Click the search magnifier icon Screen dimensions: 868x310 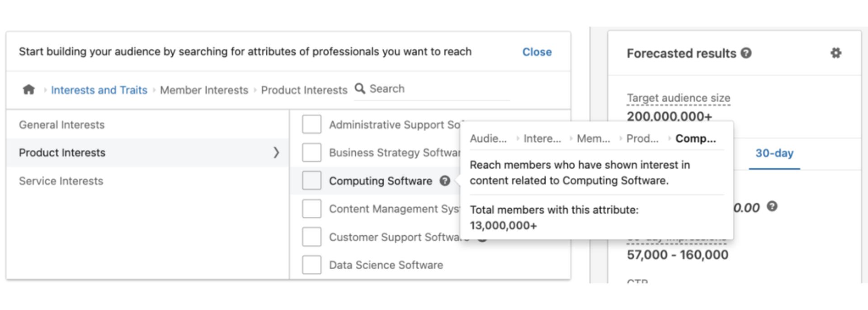click(x=359, y=89)
